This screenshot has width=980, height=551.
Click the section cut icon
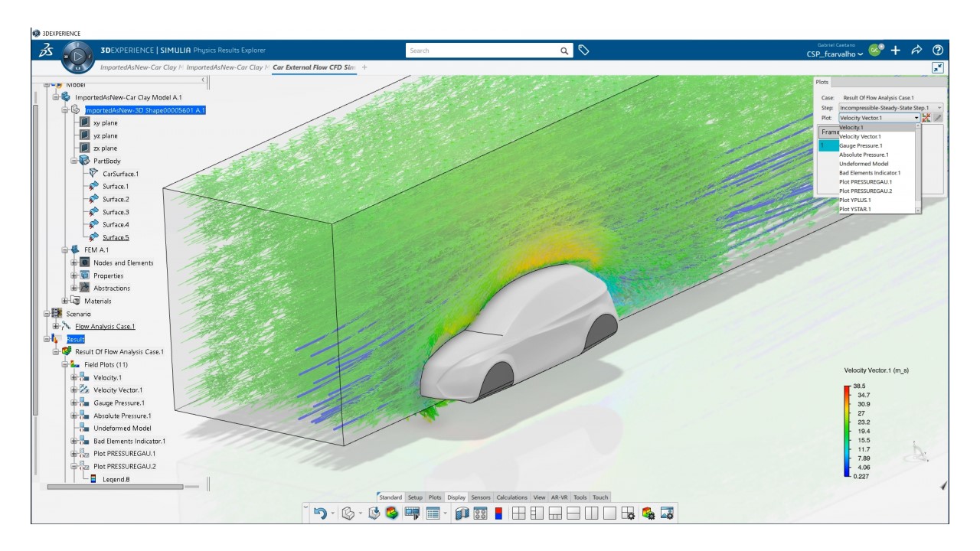tap(462, 514)
